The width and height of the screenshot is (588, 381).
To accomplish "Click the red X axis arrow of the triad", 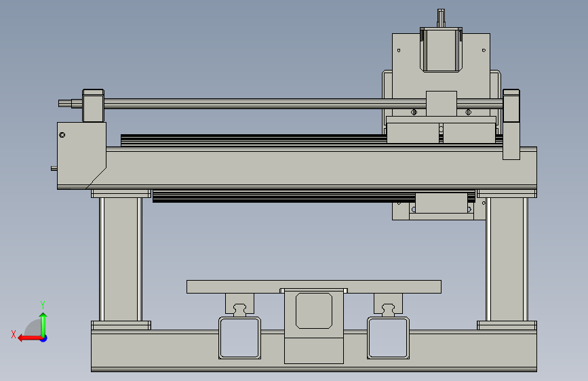I will tap(29, 338).
